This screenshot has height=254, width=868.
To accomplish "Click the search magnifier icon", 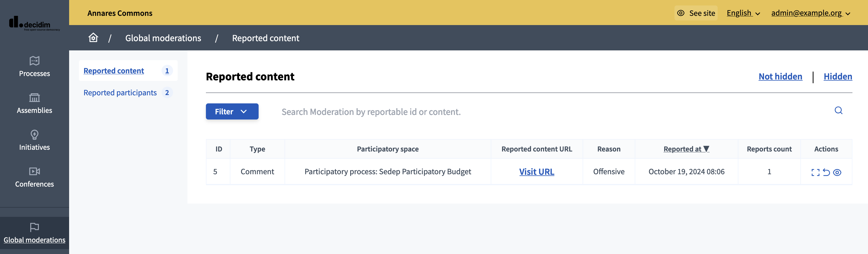I will tap(838, 111).
